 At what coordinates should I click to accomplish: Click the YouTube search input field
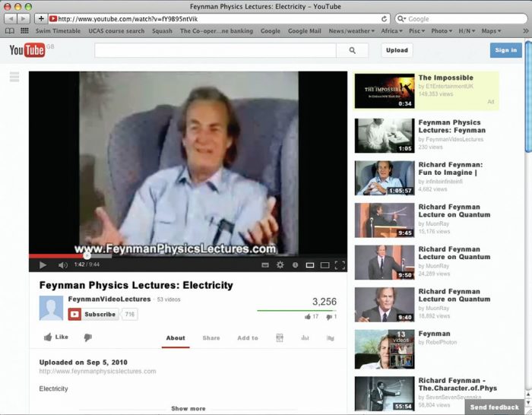click(x=215, y=50)
